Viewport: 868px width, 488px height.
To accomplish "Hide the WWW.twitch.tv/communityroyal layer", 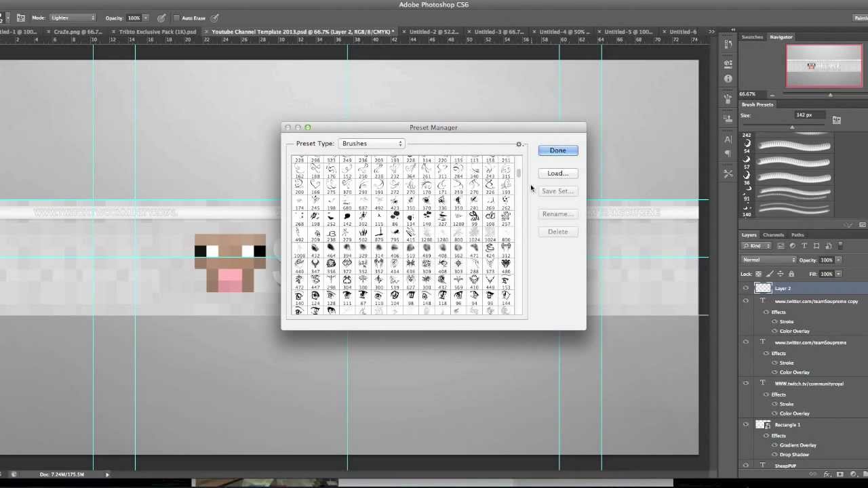I will 746,383.
